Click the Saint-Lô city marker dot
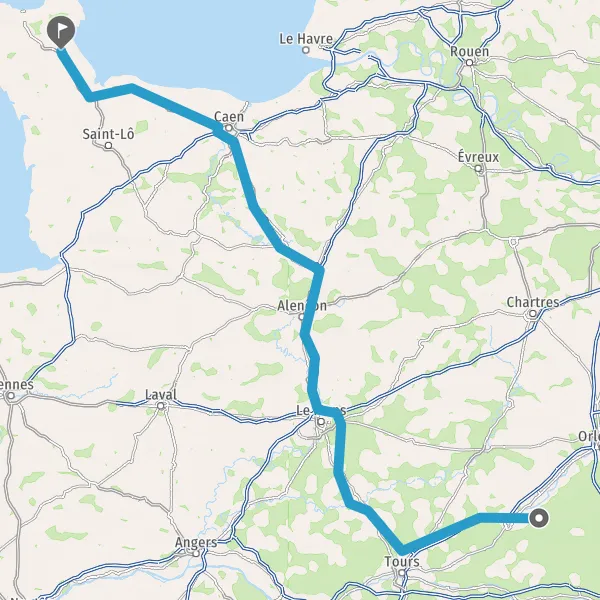Screen dimensions: 600x600 108,145
